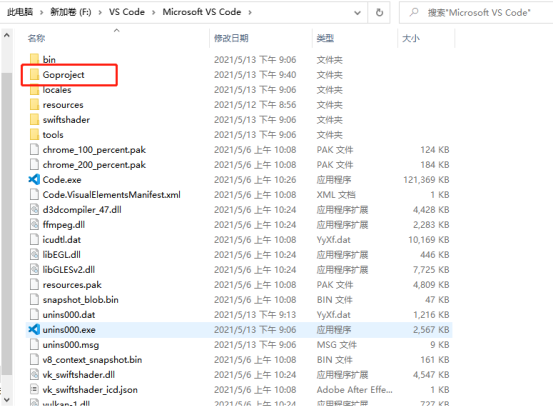Click the Code.exe VS Code icon
Viewport: 554px width, 415px height.
[x=34, y=179]
